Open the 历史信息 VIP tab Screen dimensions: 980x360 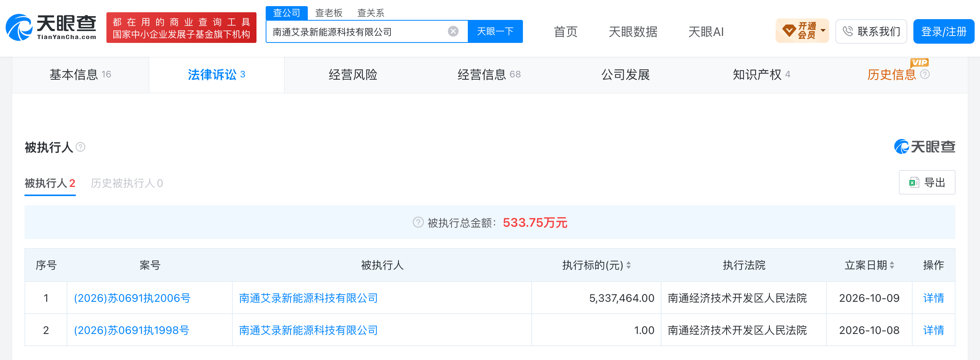[892, 75]
